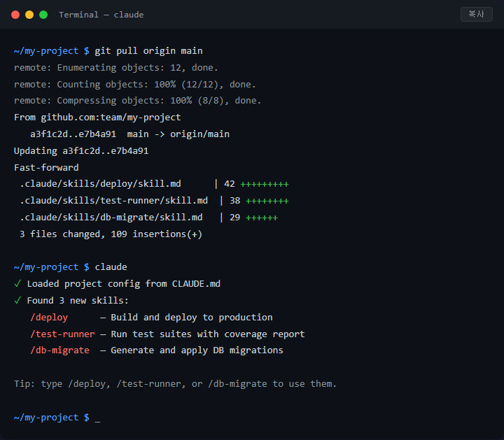Click the yellow minimize window dot

click(x=29, y=15)
